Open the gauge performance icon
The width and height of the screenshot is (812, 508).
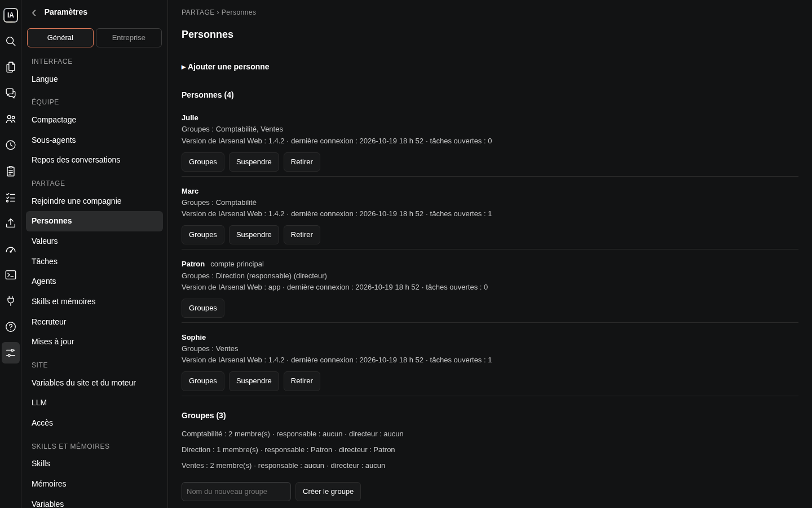tap(11, 249)
